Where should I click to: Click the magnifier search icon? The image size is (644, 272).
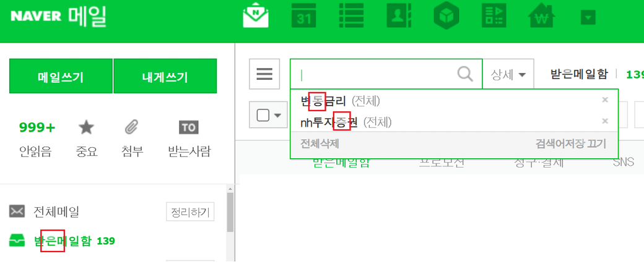pyautogui.click(x=465, y=74)
